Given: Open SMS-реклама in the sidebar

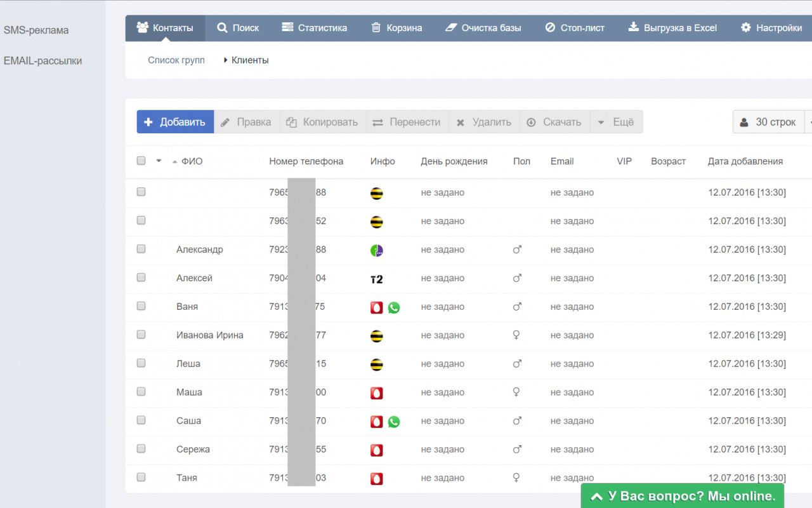Looking at the screenshot, I should coord(36,30).
